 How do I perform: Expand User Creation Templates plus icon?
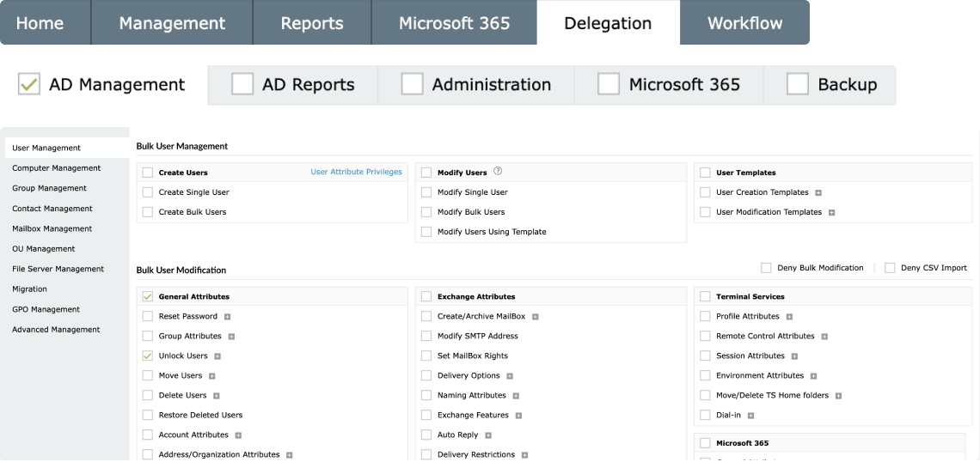coord(818,192)
